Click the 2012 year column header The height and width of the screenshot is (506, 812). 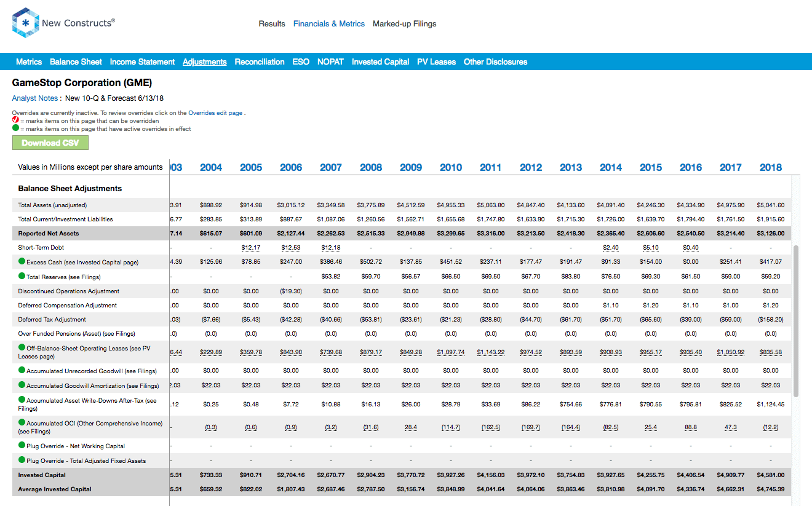tap(531, 167)
